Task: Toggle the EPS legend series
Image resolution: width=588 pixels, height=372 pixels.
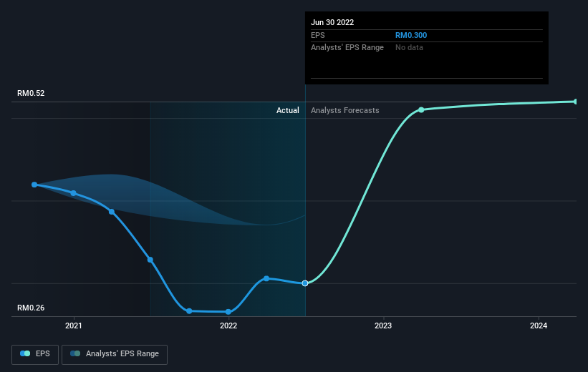Action: 35,354
